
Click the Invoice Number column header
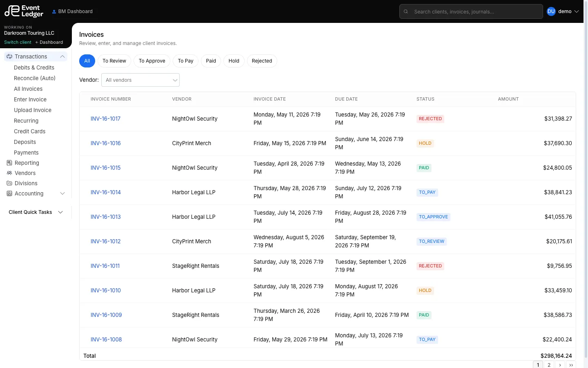tap(111, 99)
